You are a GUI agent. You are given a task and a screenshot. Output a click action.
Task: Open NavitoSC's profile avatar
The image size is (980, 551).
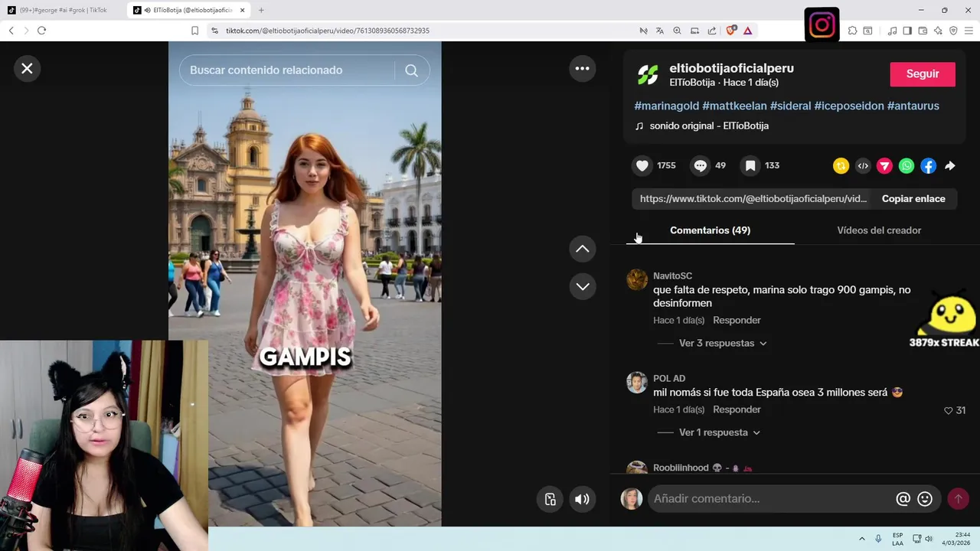click(637, 280)
